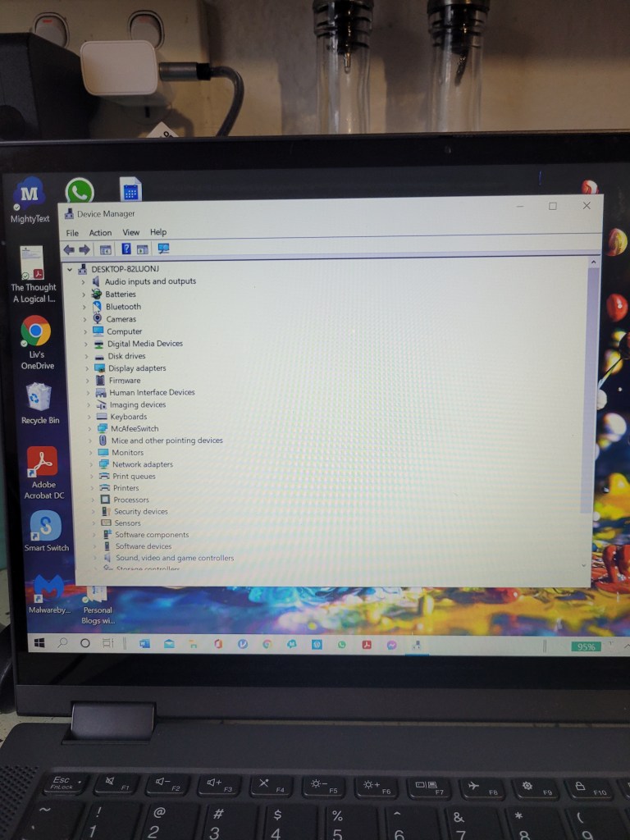The image size is (630, 840).
Task: Collapse the DESKTOP-82LUONJ root node
Action: click(70, 269)
